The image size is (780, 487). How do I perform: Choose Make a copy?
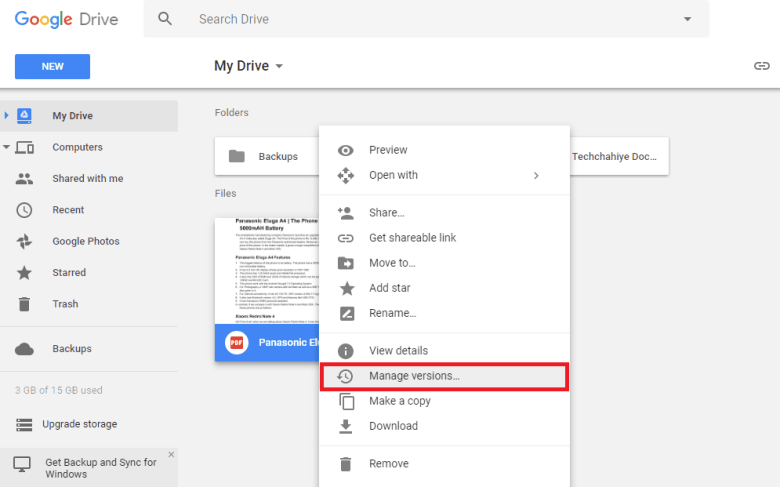(x=400, y=401)
